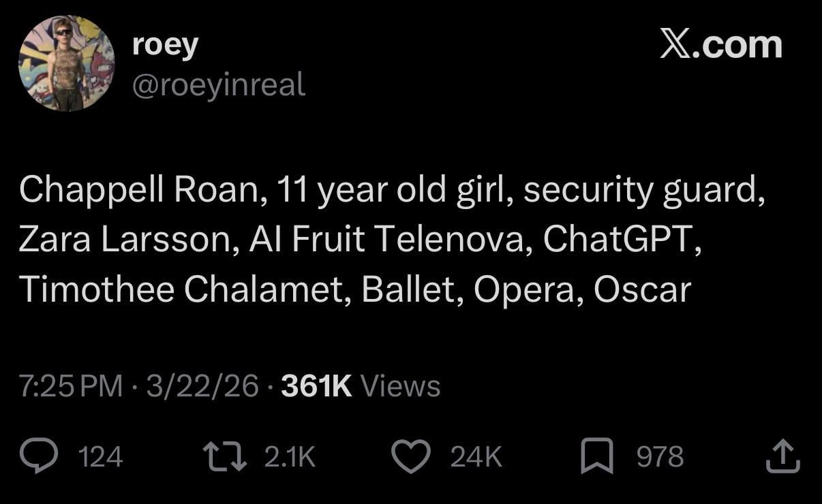This screenshot has width=822, height=504.
Task: Click the "Timothee Chalamet" text in tweet
Action: [183, 290]
